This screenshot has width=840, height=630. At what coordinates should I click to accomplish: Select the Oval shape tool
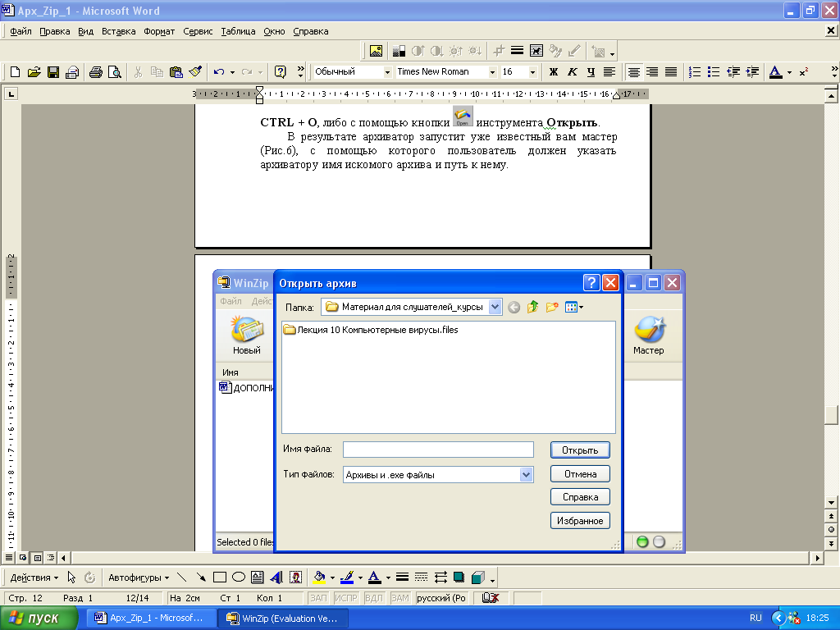tap(239, 577)
